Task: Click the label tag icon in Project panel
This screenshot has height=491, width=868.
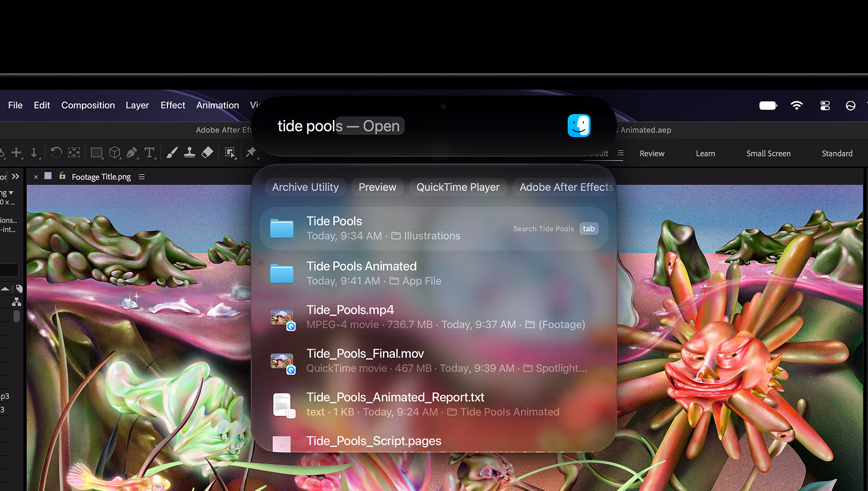Action: click(19, 288)
